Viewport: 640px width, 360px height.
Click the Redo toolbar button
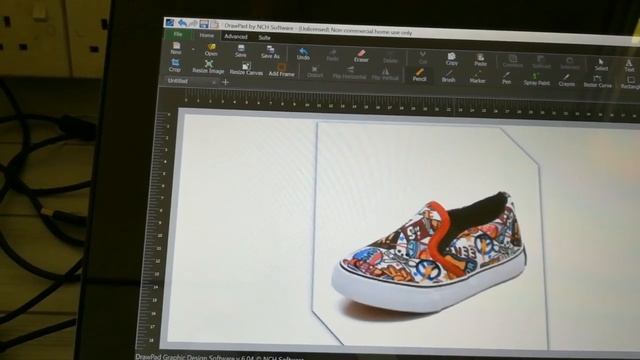point(332,55)
